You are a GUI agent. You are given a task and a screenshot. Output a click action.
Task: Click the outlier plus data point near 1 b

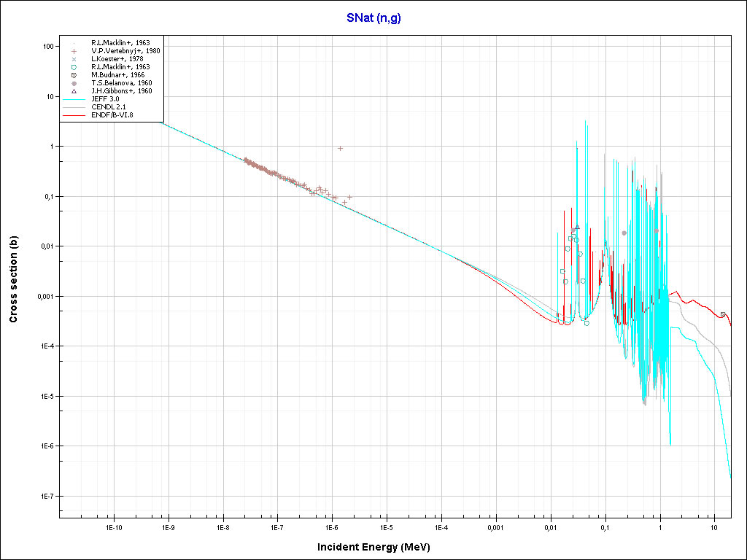pos(340,148)
